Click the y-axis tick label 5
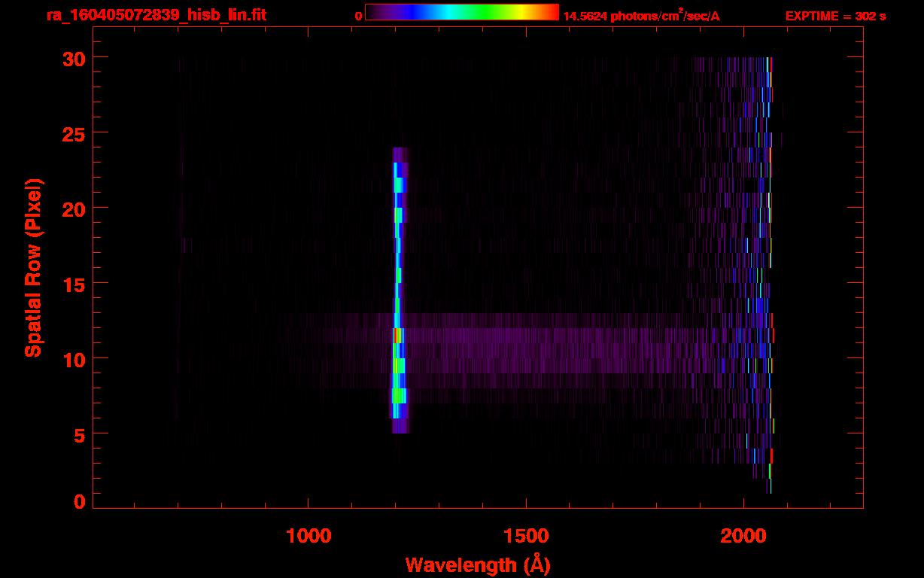 coord(80,434)
